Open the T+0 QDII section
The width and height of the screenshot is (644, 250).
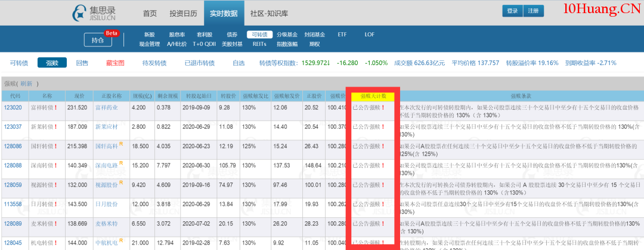205,44
